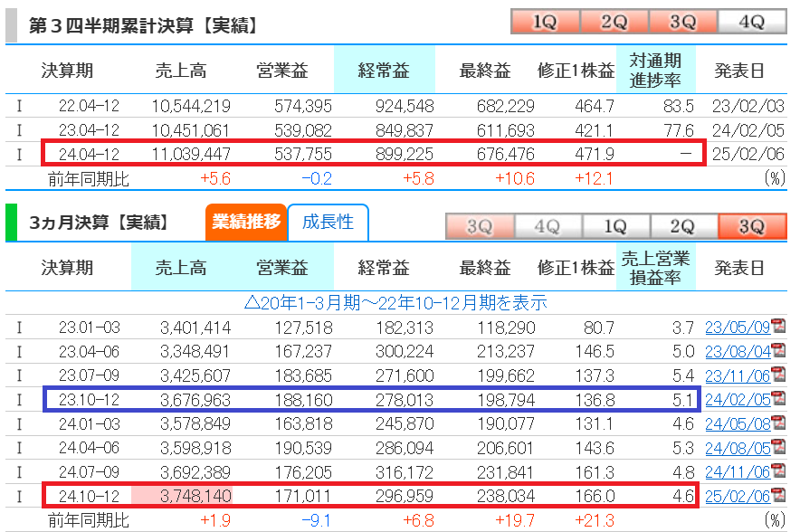Select net profit value 676,476
This screenshot has height=532, width=800.
coord(506,154)
